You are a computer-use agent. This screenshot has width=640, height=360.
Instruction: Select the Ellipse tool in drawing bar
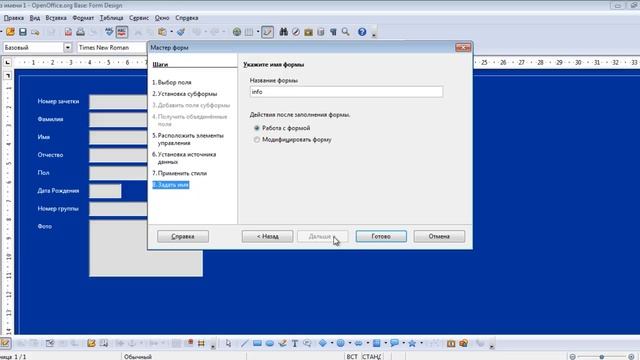coord(270,344)
